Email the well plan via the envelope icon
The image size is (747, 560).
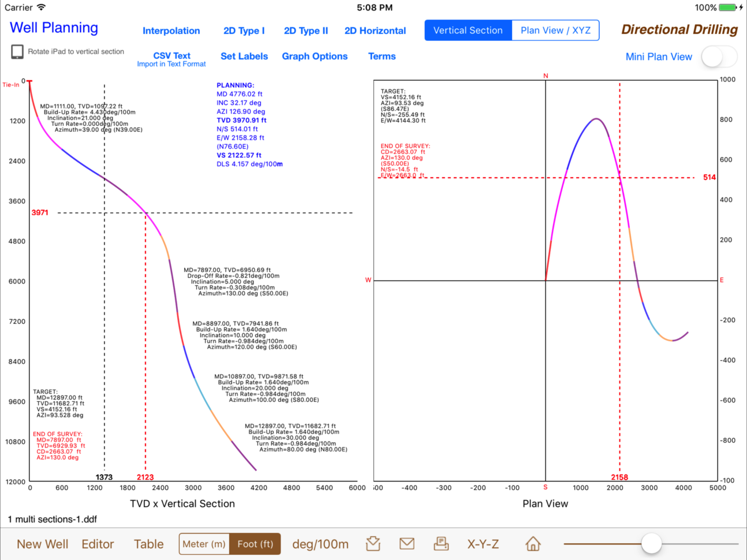407,543
